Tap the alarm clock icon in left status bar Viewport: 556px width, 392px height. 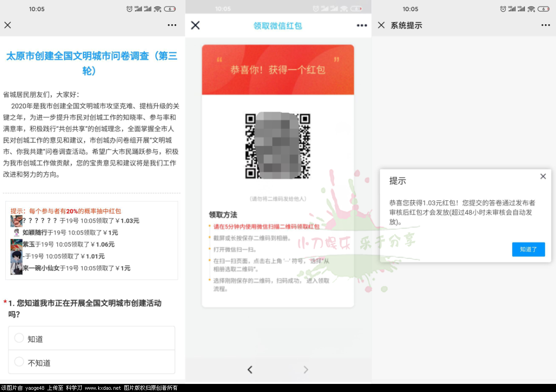click(129, 9)
